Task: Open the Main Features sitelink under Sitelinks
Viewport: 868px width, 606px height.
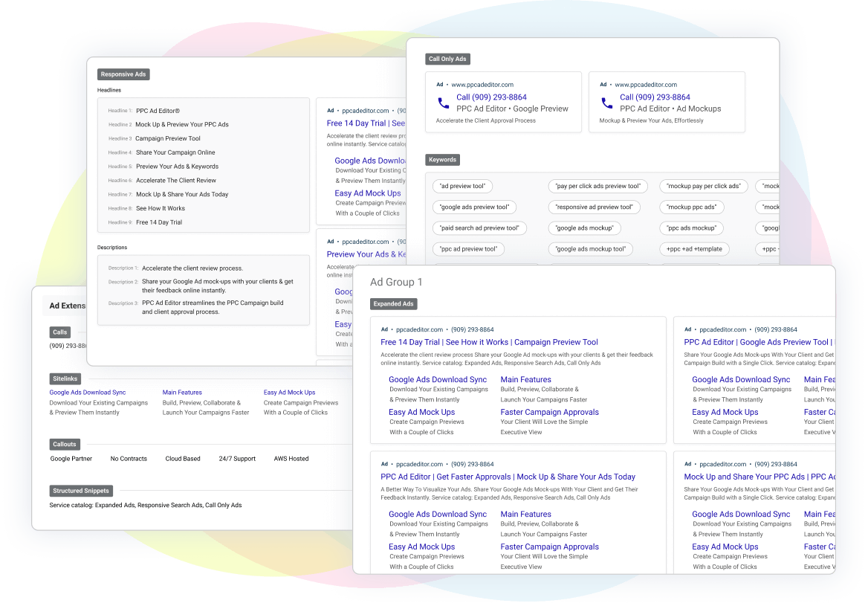Action: click(x=182, y=393)
